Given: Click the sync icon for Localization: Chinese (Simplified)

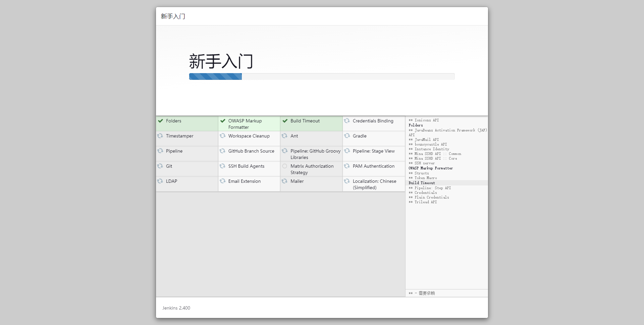Looking at the screenshot, I should pos(347,181).
